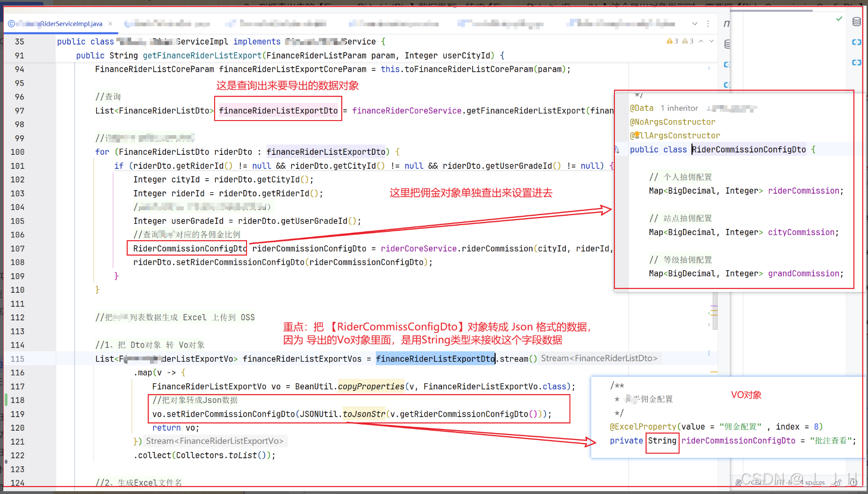The image size is (868, 494).
Task: Open the hidden editor tabs dropdown chevron
Action: pos(695,23)
